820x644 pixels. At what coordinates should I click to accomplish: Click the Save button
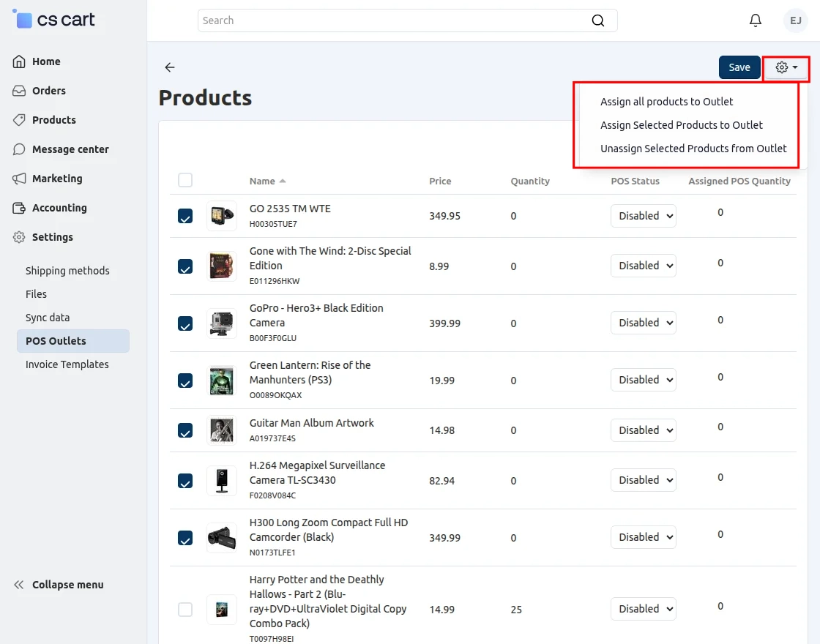739,67
